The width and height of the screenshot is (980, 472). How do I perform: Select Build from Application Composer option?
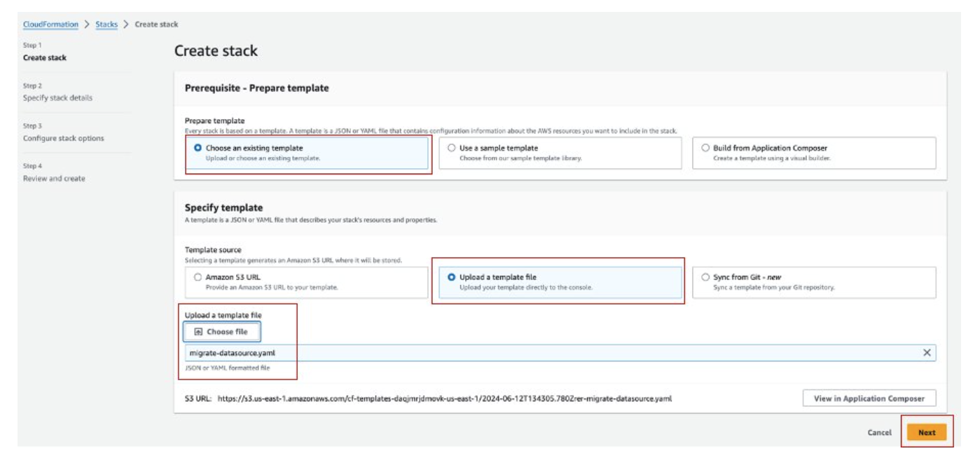click(705, 148)
